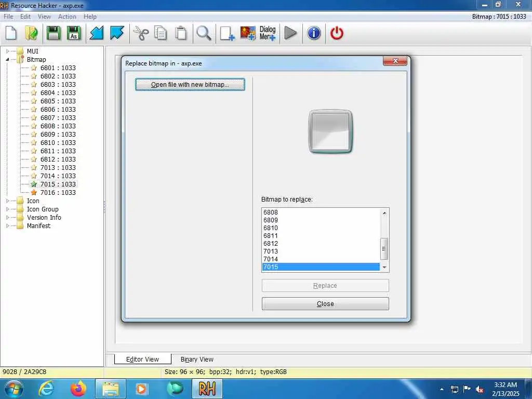The height and width of the screenshot is (399, 532).
Task: Click the gray Play compile icon
Action: [290, 33]
